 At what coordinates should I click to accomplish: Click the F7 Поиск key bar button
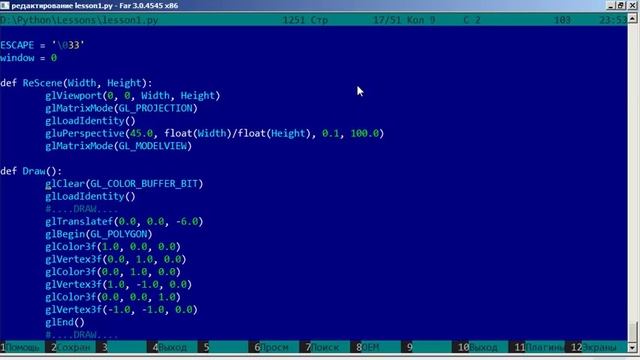324,347
